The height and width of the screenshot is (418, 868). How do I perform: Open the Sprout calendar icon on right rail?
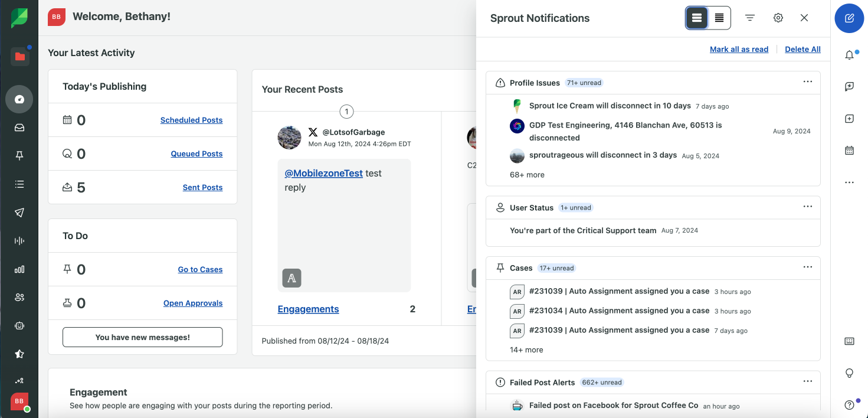coord(849,150)
